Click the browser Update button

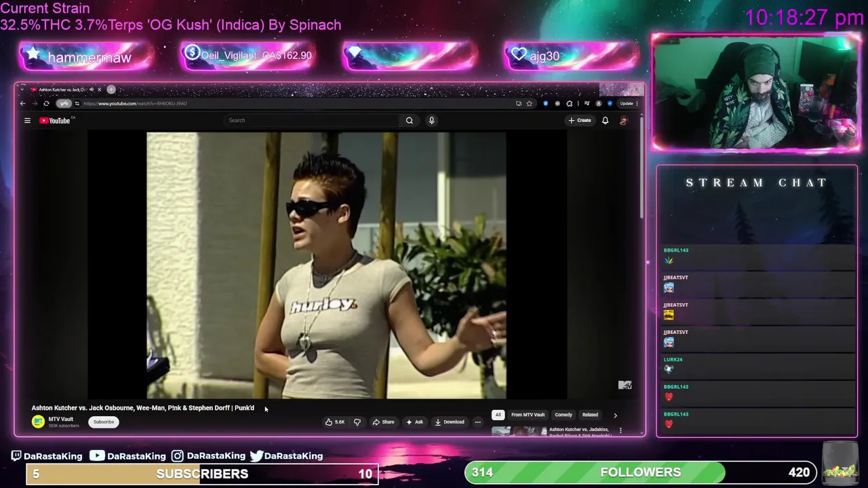[x=627, y=104]
